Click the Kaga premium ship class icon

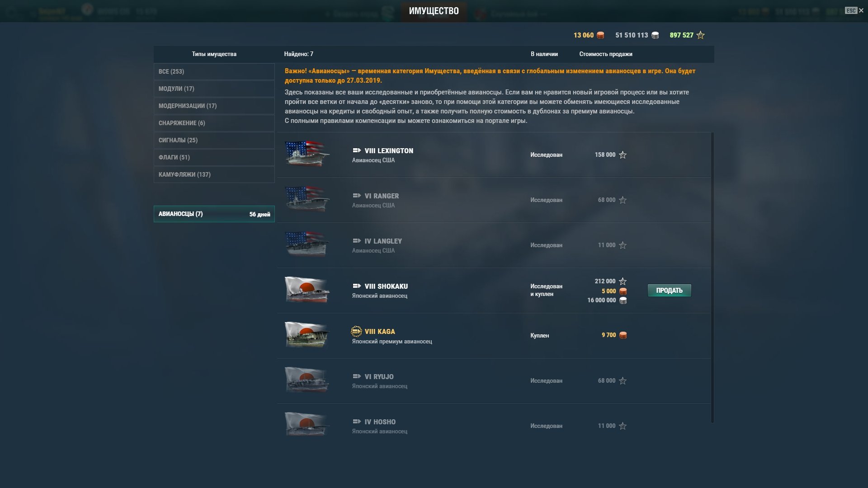(x=356, y=331)
